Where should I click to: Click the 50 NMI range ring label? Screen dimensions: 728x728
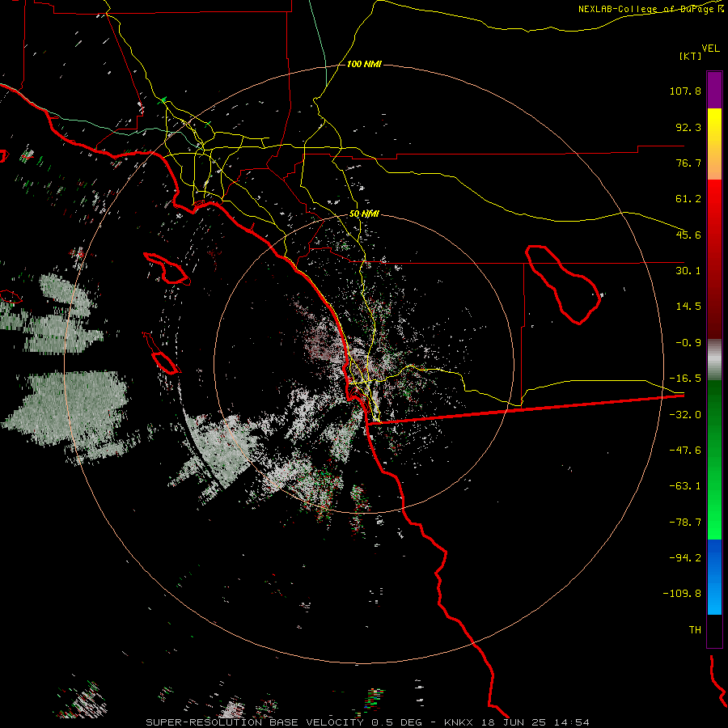click(364, 214)
